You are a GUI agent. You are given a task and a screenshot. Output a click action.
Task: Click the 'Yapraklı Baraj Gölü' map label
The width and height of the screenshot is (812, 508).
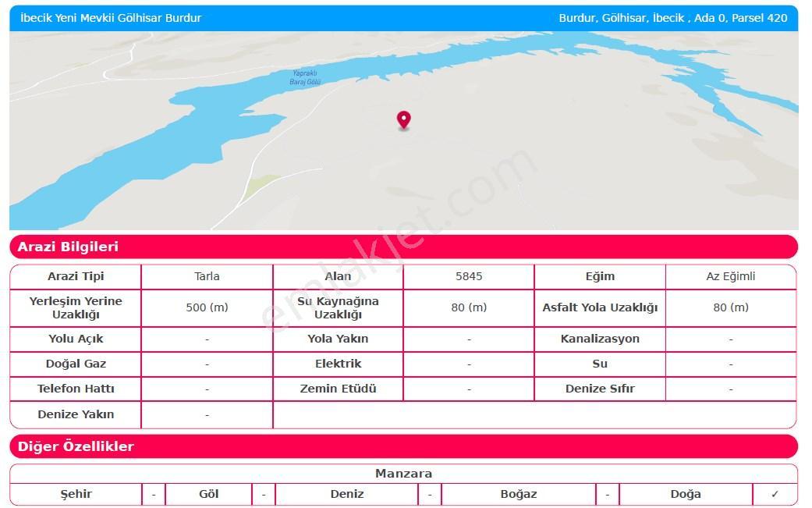click(x=305, y=78)
